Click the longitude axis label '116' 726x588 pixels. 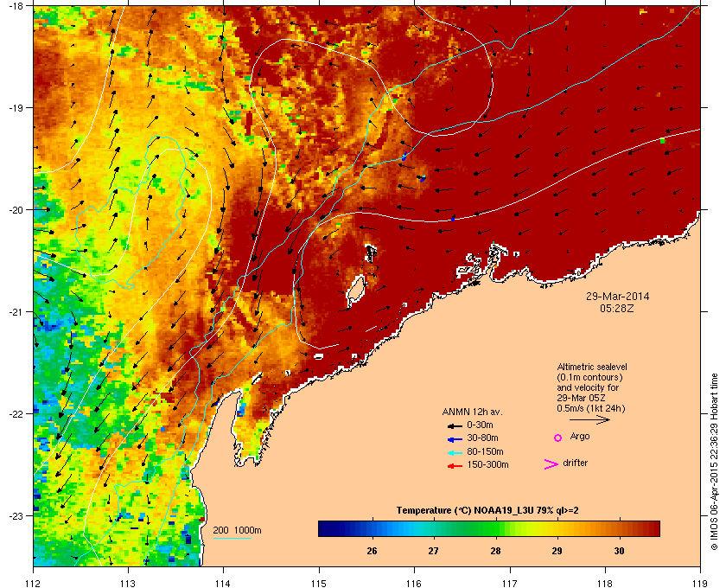pos(414,583)
